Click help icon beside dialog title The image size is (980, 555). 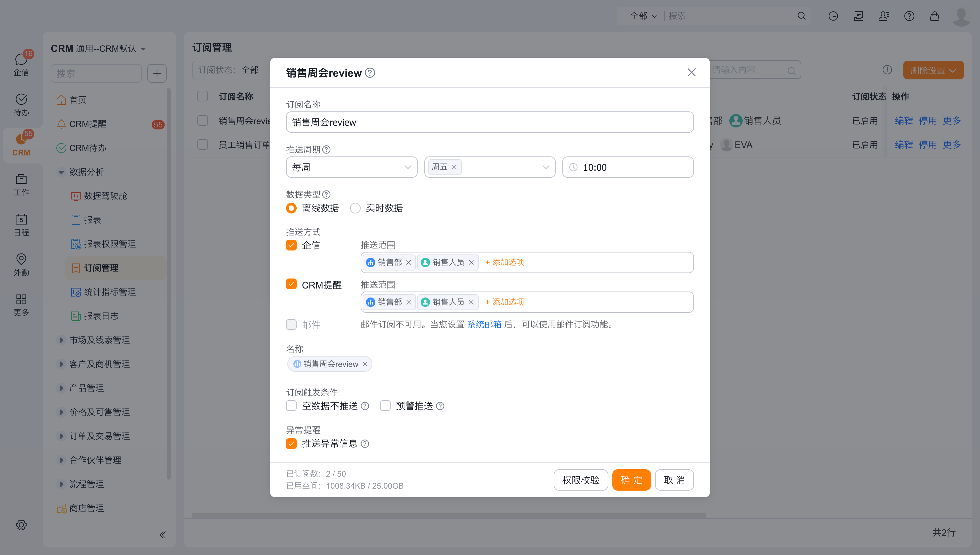click(x=370, y=72)
